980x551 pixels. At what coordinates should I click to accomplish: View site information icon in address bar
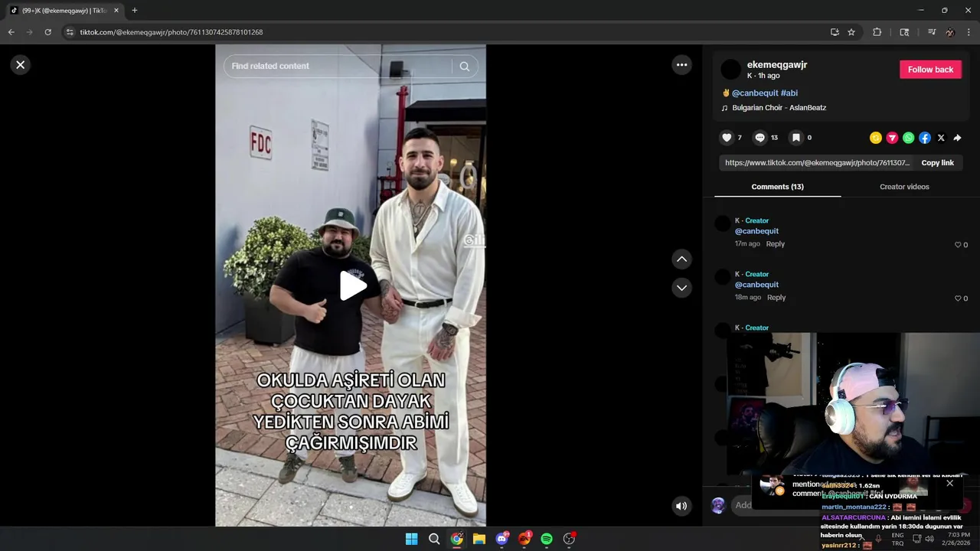[x=70, y=32]
